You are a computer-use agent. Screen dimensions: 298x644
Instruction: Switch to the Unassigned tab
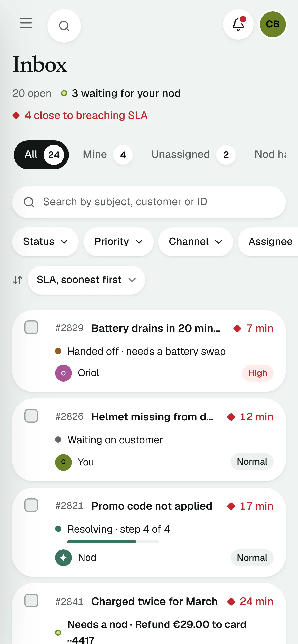pos(194,155)
